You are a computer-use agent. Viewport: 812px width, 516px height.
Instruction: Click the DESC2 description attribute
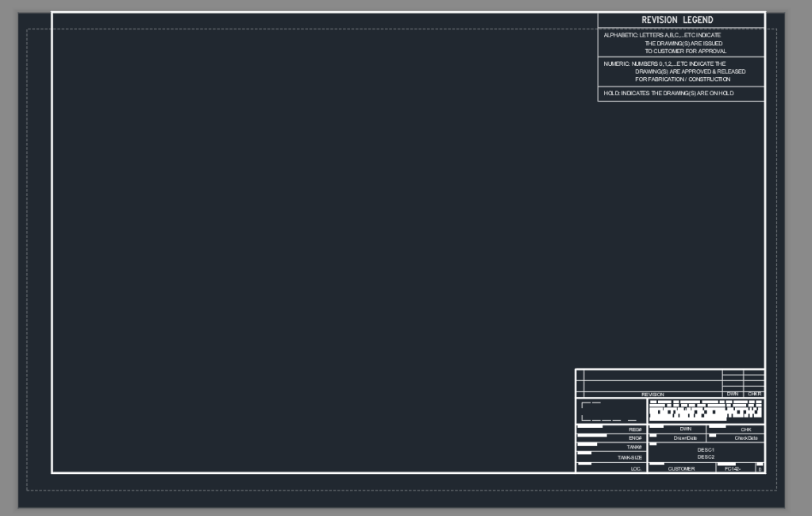[706, 457]
